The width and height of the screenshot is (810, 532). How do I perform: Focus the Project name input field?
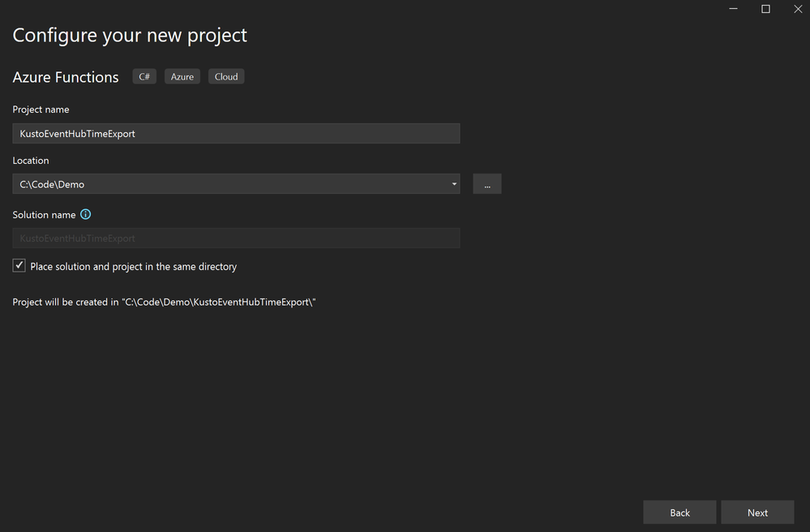[236, 133]
